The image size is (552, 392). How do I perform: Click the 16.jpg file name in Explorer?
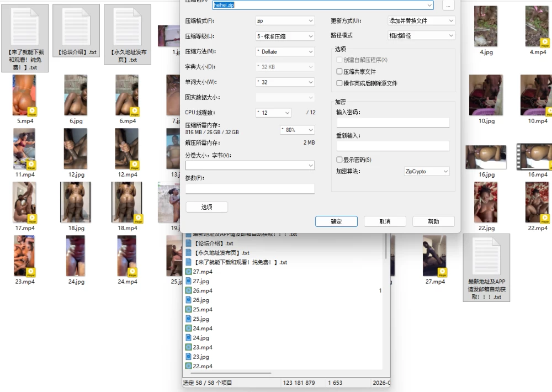click(486, 174)
